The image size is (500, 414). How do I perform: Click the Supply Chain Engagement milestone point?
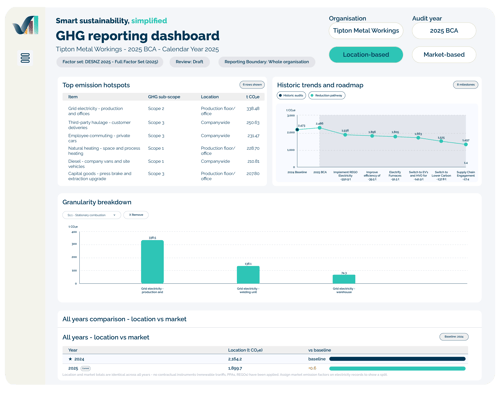466,144
